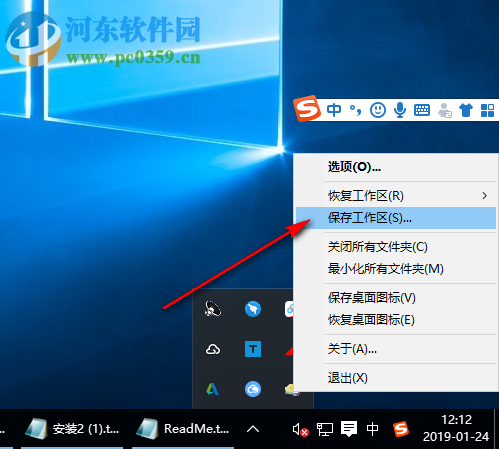
Task: Open the skin shirt icon on Sogou bar
Action: tap(466, 110)
